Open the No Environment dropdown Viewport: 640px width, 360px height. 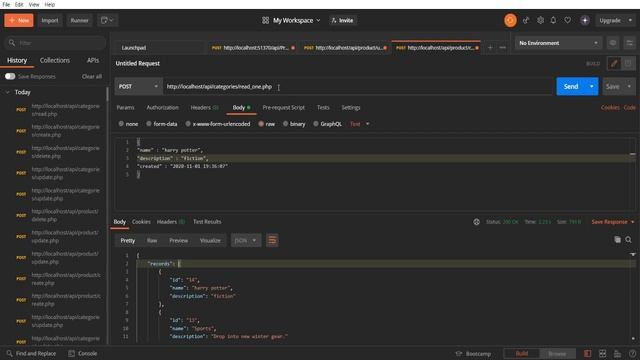point(558,43)
